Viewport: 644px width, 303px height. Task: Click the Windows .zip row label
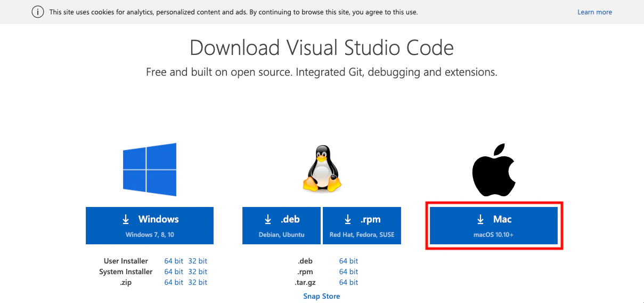tap(126, 282)
